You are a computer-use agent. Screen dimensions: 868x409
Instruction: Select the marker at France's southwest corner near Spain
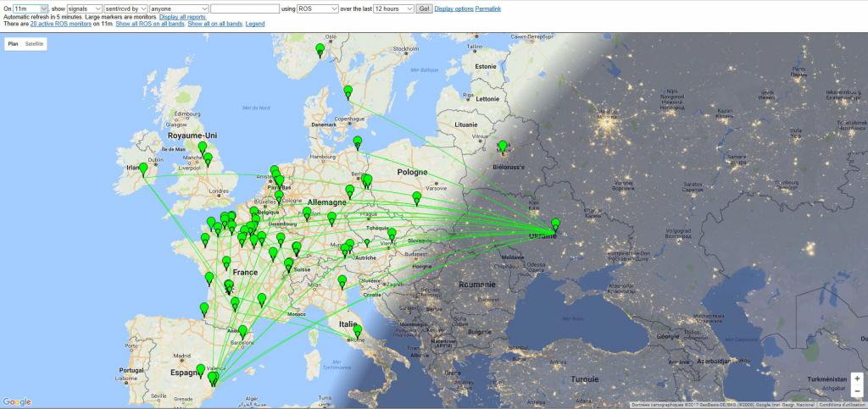coord(204,308)
